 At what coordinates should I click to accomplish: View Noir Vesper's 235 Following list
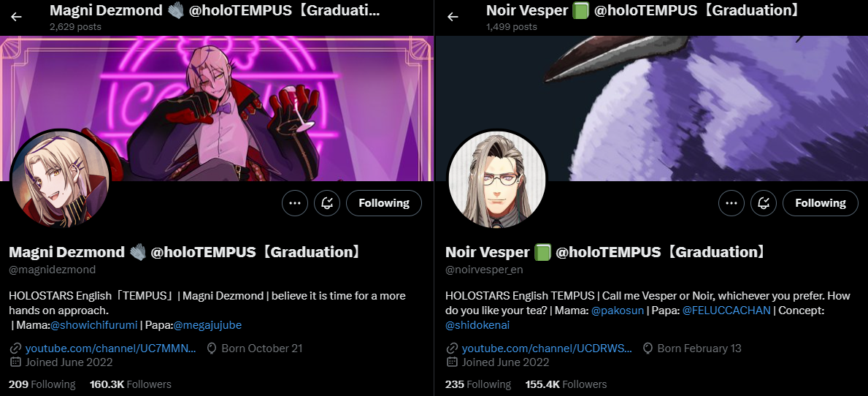(478, 384)
